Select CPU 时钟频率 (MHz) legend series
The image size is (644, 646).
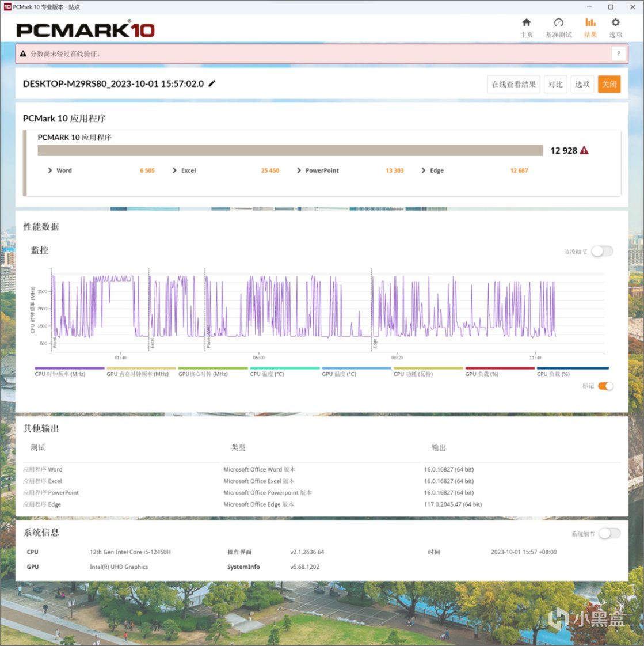[x=70, y=371]
